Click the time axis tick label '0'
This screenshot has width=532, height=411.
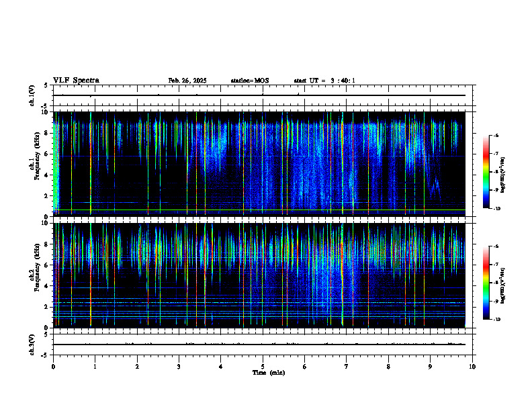click(x=53, y=367)
